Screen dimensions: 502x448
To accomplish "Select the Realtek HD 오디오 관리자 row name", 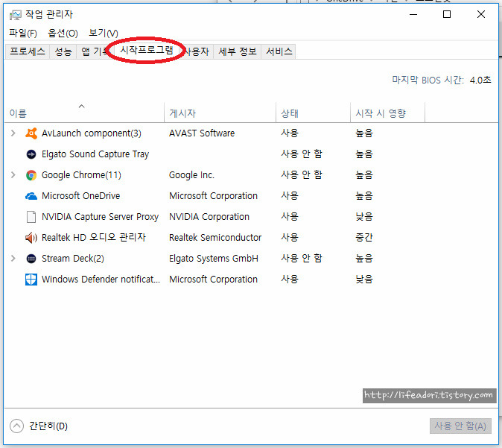I will click(x=94, y=238).
